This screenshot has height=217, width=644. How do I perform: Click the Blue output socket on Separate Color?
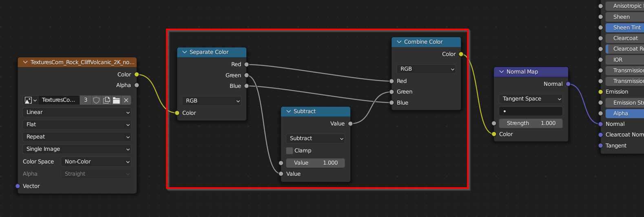[x=246, y=86]
